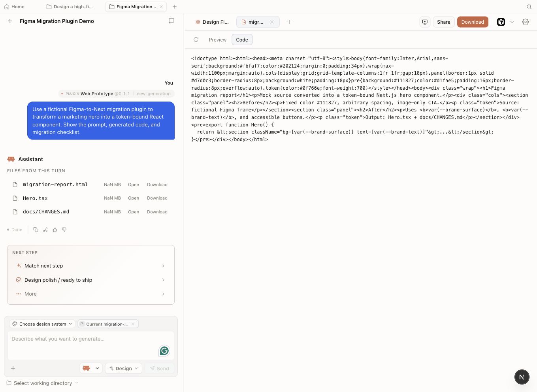
Task: Expand chevron for Match next step
Action: click(163, 266)
